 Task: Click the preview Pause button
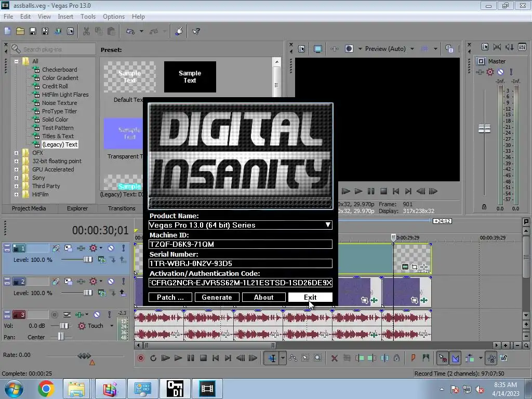(371, 191)
